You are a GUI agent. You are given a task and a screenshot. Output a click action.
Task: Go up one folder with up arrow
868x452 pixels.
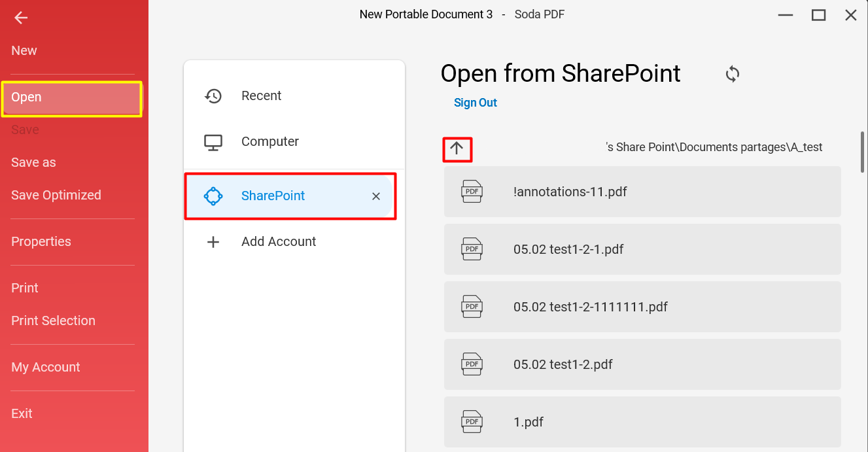coord(457,150)
